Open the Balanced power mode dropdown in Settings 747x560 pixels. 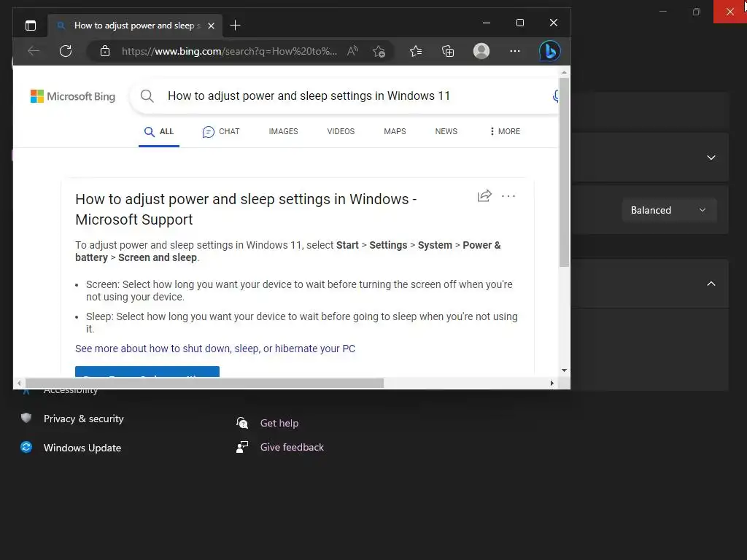pos(669,210)
